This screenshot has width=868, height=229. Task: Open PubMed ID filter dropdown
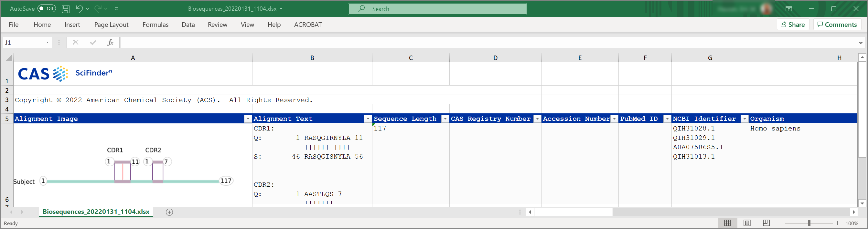pyautogui.click(x=667, y=119)
